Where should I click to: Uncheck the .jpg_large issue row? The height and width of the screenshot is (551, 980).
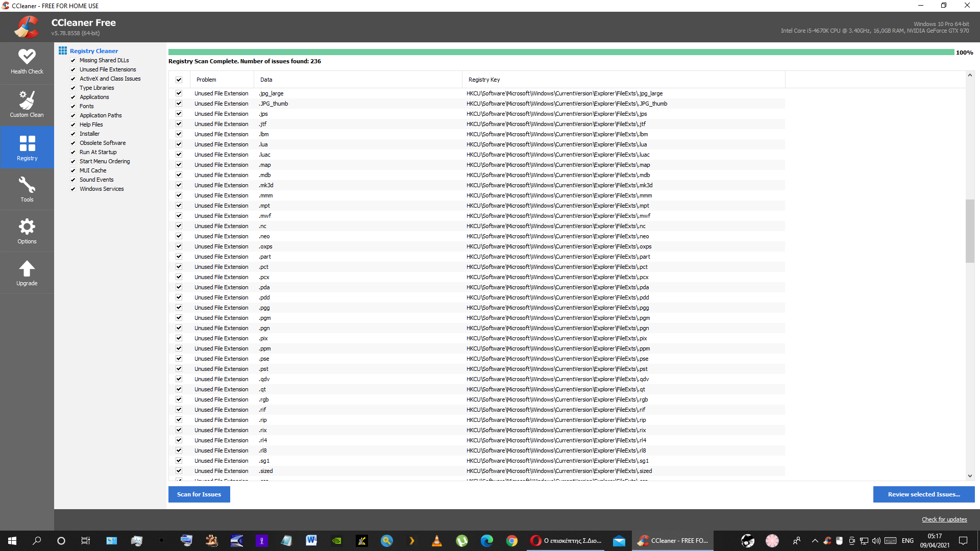[x=179, y=93]
